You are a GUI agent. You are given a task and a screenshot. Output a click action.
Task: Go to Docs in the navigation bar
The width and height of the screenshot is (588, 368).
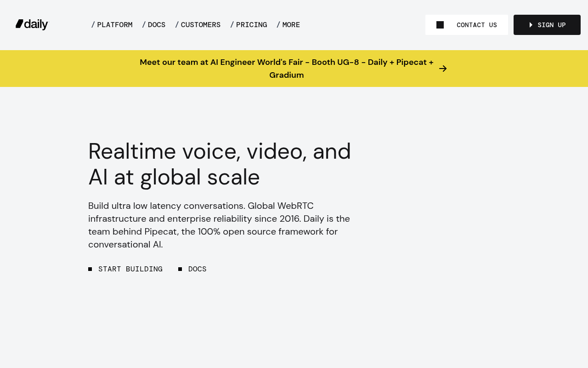(154, 25)
